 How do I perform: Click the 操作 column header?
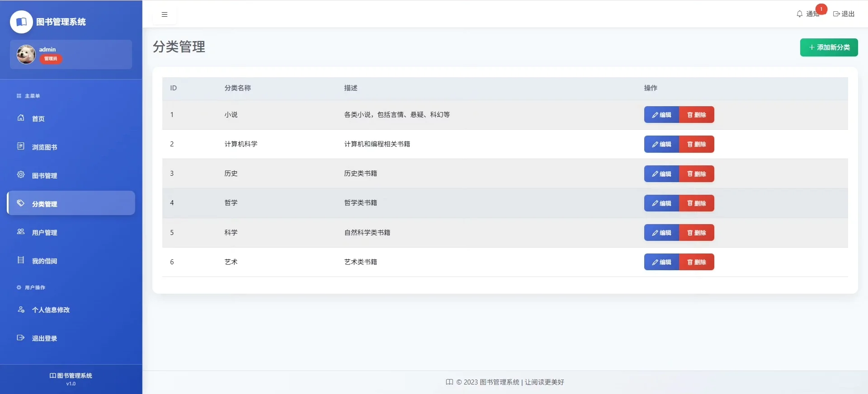[x=651, y=88]
